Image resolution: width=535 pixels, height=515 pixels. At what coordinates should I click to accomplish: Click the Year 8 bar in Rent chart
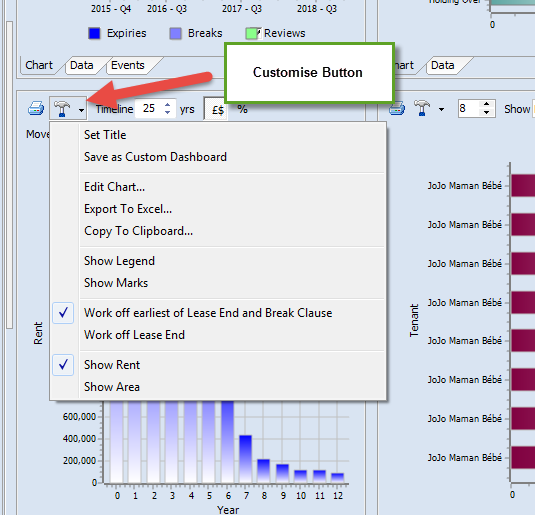click(263, 471)
